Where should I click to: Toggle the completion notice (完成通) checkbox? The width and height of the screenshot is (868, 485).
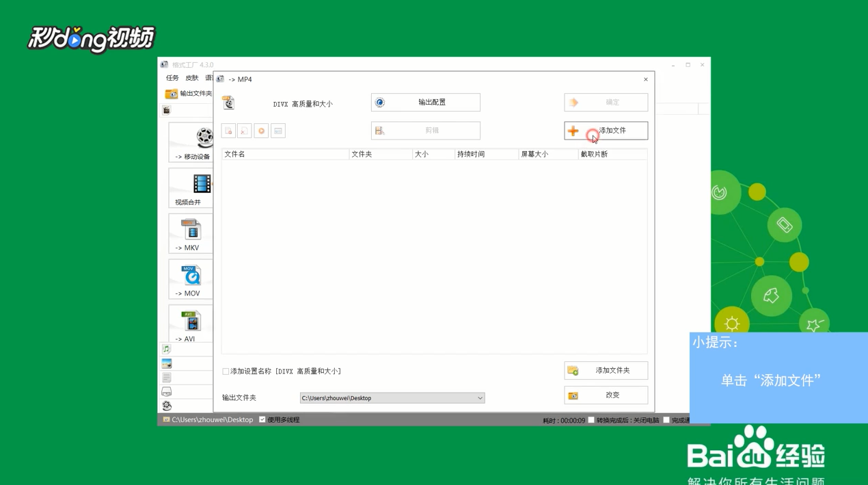point(666,420)
